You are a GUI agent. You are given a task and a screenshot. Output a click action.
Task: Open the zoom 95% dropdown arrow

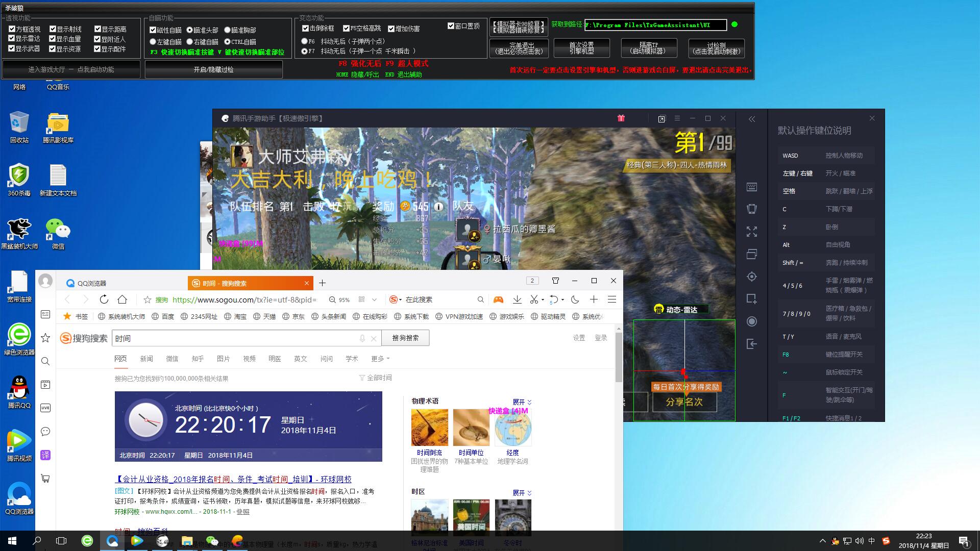point(375,300)
